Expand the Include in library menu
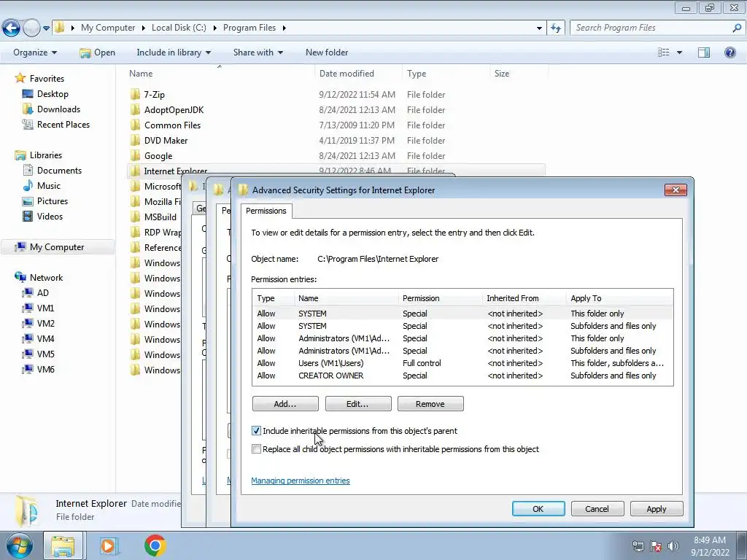747x560 pixels. (x=174, y=52)
